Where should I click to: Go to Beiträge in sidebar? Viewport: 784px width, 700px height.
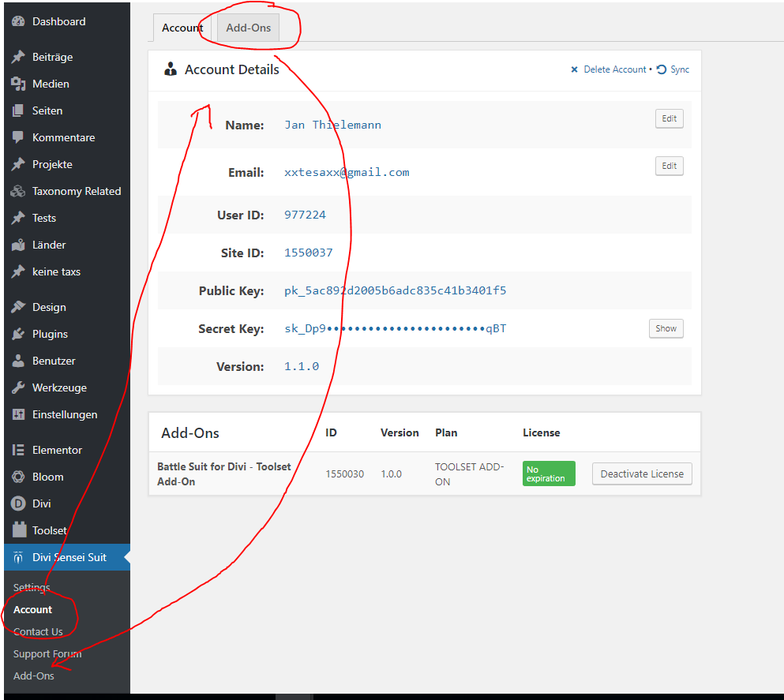point(67,57)
